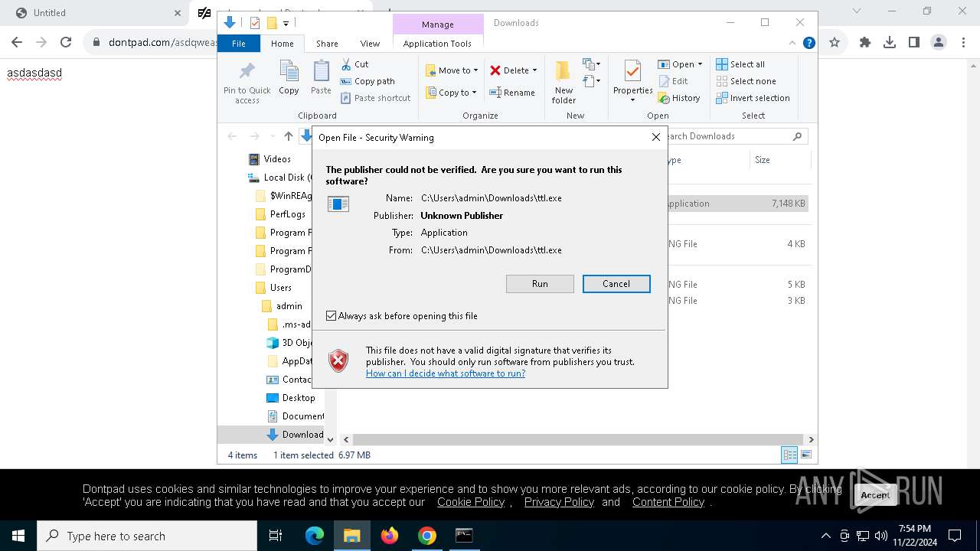Image resolution: width=980 pixels, height=551 pixels.
Task: Click Invert selection in ribbon
Action: (x=753, y=98)
